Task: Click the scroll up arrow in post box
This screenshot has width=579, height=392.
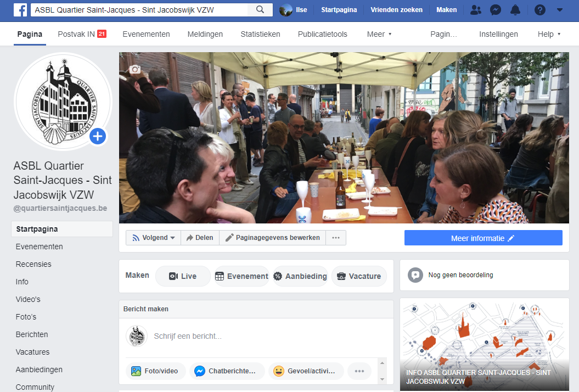Action: tap(382, 363)
